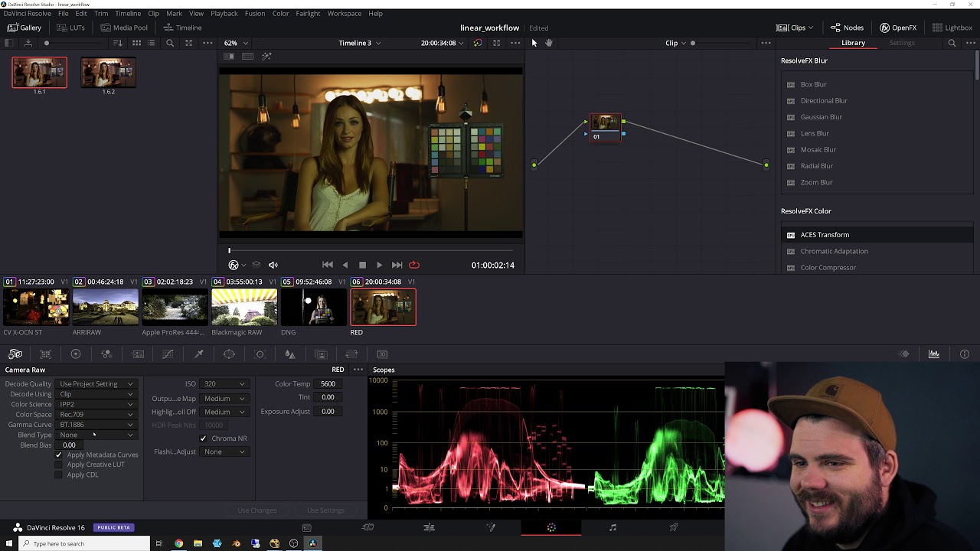Open the Key palette icon
The height and width of the screenshot is (551, 980).
pos(321,354)
